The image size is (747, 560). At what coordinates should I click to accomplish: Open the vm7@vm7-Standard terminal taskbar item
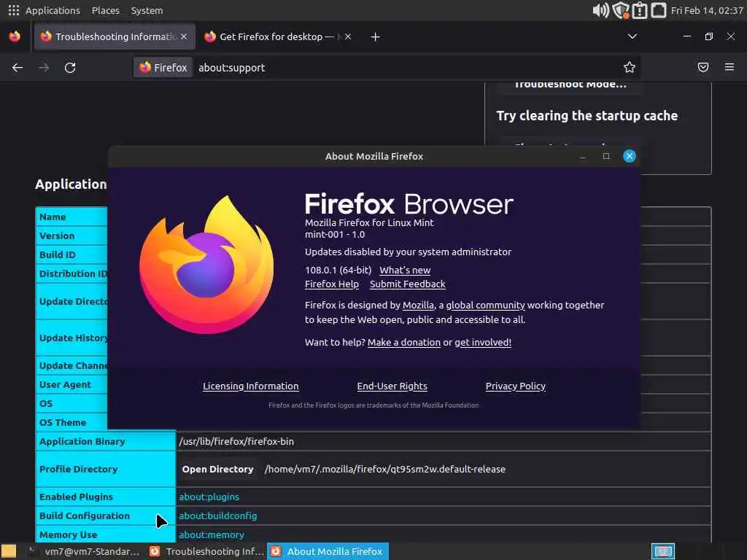[85, 551]
